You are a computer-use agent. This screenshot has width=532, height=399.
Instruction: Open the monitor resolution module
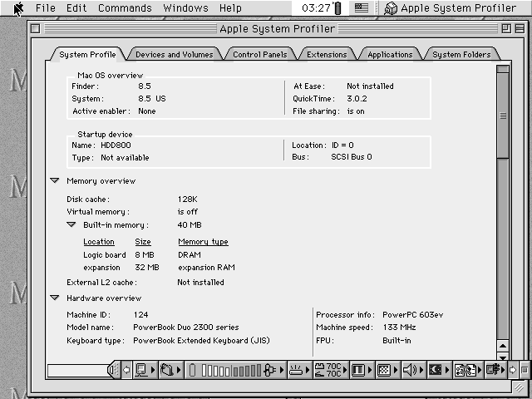(x=387, y=370)
